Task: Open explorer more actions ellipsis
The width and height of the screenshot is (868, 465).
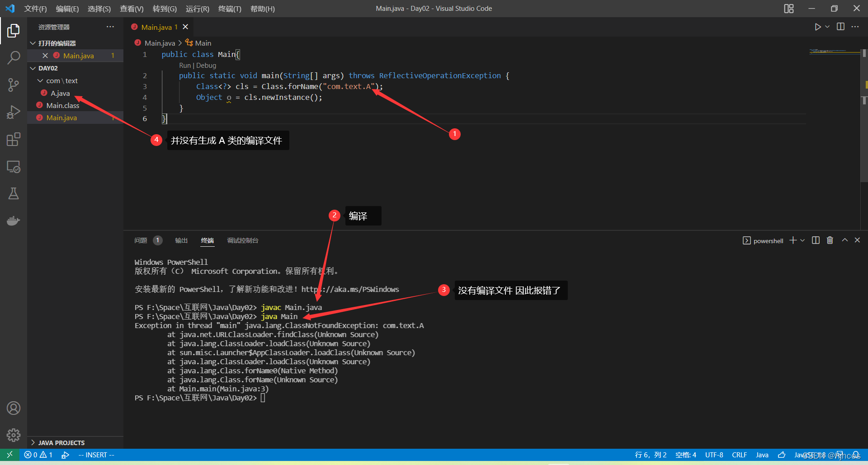Action: [x=110, y=27]
